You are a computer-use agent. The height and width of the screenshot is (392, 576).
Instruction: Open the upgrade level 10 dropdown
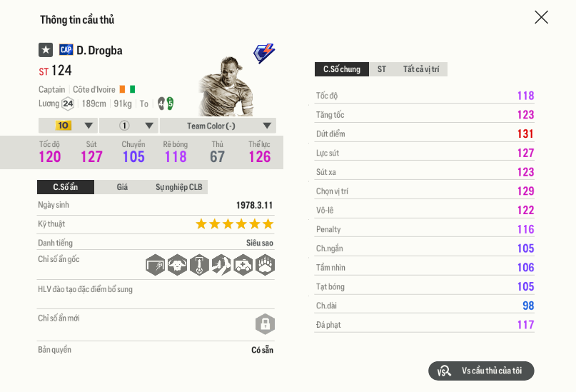coord(75,126)
